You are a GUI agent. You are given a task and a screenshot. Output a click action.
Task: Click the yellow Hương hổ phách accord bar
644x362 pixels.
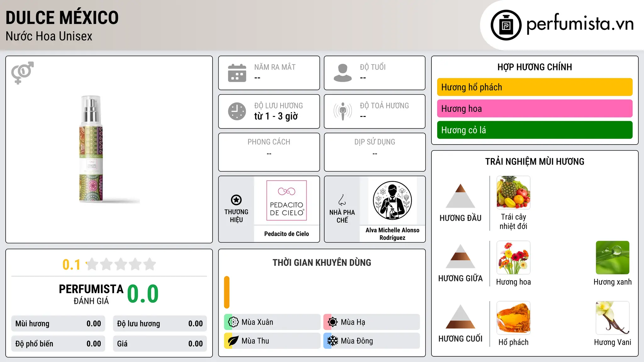(535, 87)
